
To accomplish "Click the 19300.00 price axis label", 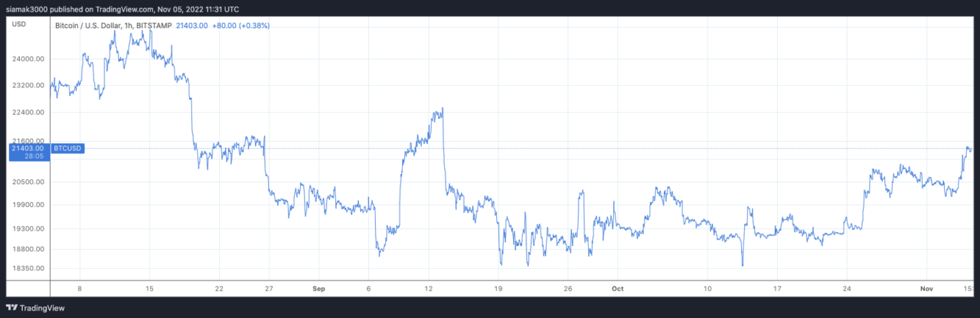I will click(x=29, y=228).
